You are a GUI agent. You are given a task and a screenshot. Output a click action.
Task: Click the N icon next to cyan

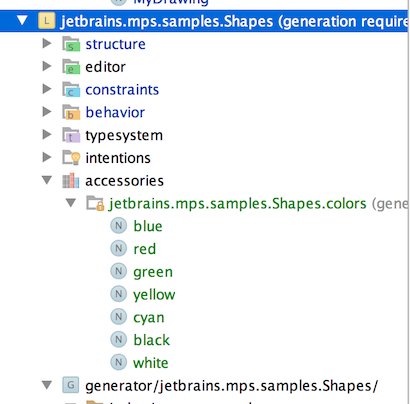point(118,317)
